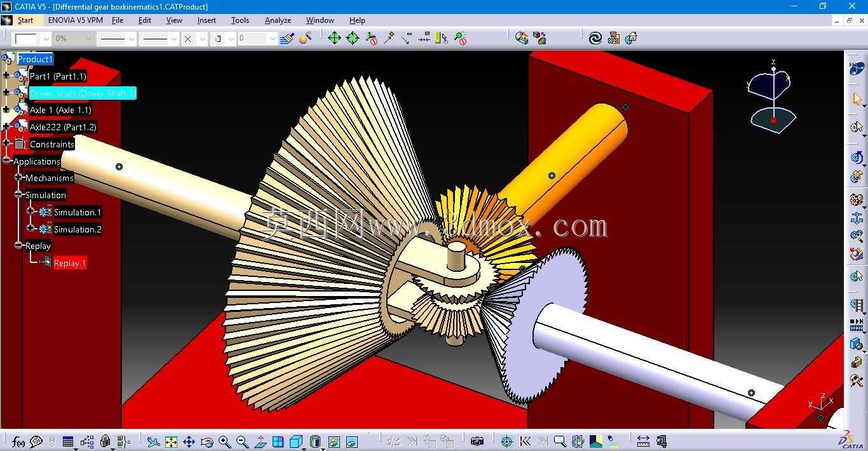Click the Fixed Part anchor icon
The width and height of the screenshot is (868, 451).
[x=857, y=218]
